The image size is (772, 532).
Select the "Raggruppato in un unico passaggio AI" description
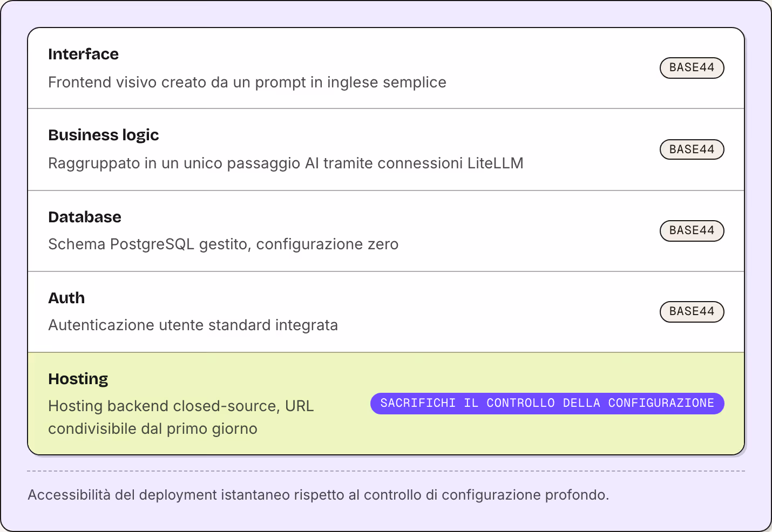[x=286, y=163]
